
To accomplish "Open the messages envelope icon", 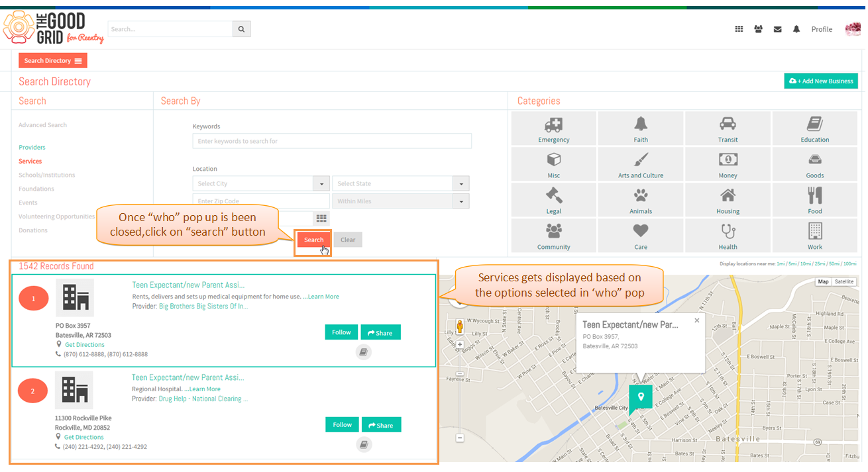I will [x=777, y=29].
